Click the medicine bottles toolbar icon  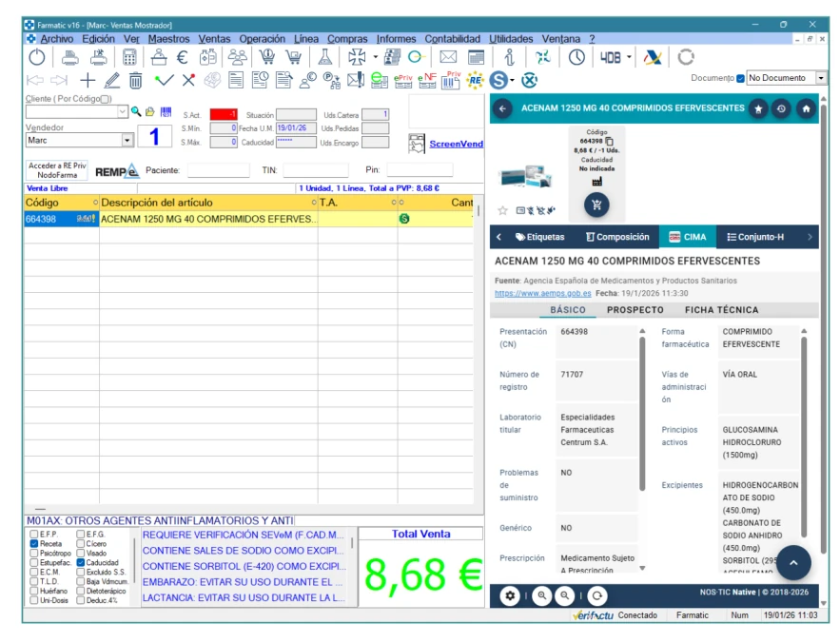coord(207,57)
